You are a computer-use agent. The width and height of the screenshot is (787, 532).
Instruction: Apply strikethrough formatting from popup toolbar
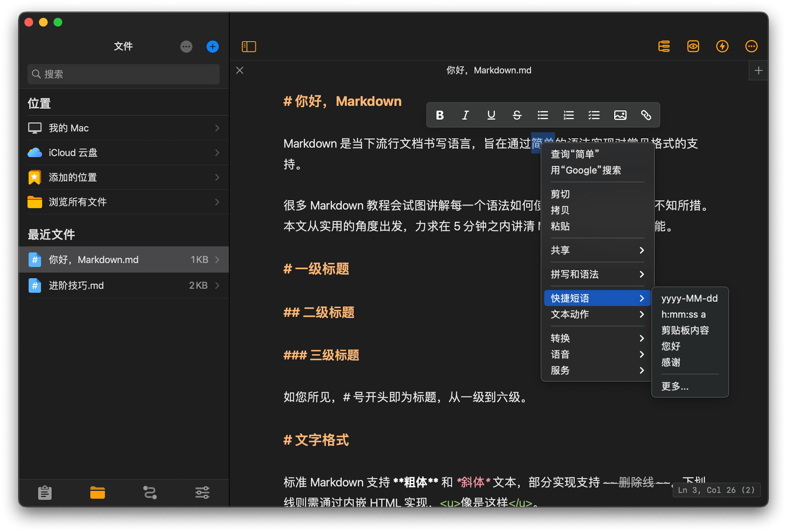click(x=517, y=115)
